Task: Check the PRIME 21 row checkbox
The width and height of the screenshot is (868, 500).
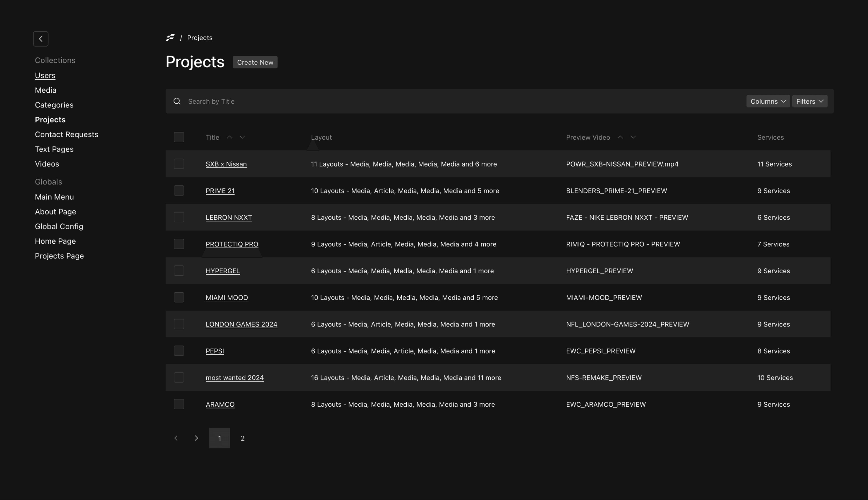Action: 179,191
